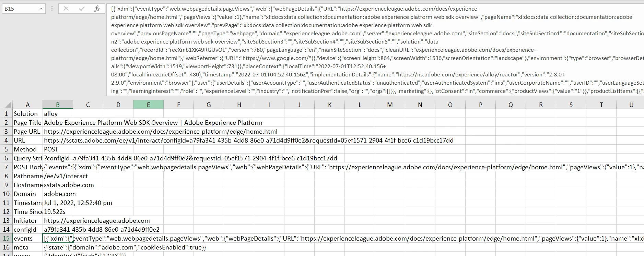
Task: Click the events label cell
Action: 27,238
